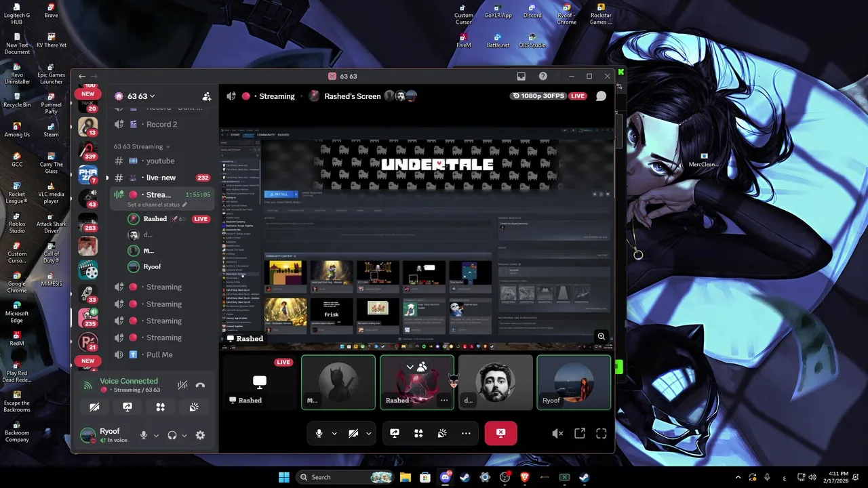Start an activity from the voice panel

pyautogui.click(x=160, y=407)
